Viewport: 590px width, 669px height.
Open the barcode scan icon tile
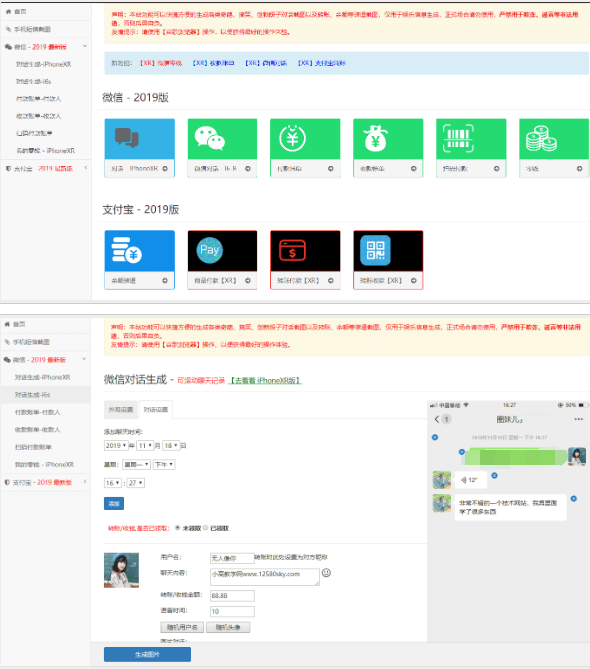458,138
